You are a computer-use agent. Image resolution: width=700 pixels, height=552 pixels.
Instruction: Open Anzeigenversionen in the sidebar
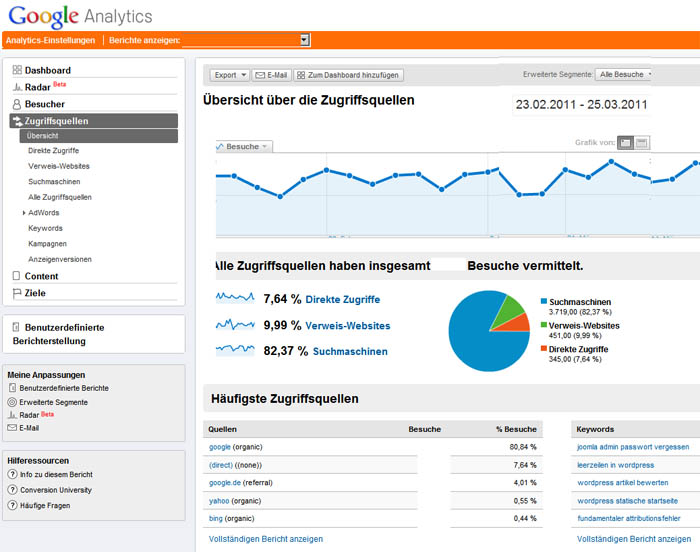pos(60,259)
